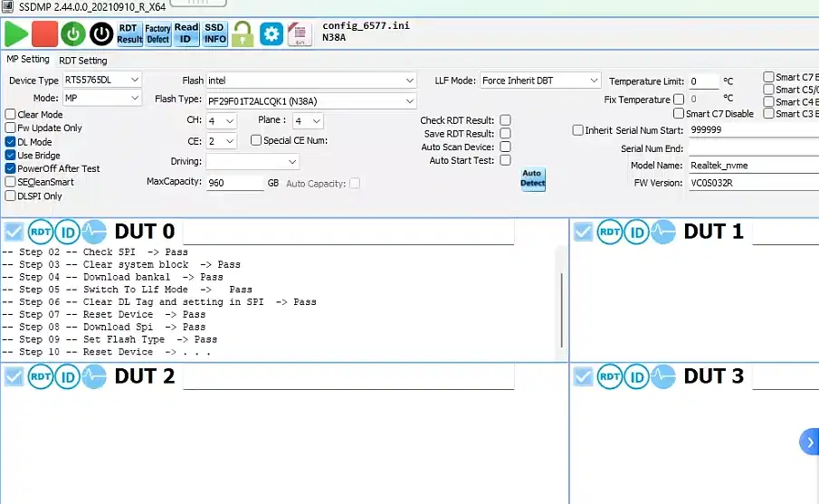Click the green power-on icon

(73, 34)
